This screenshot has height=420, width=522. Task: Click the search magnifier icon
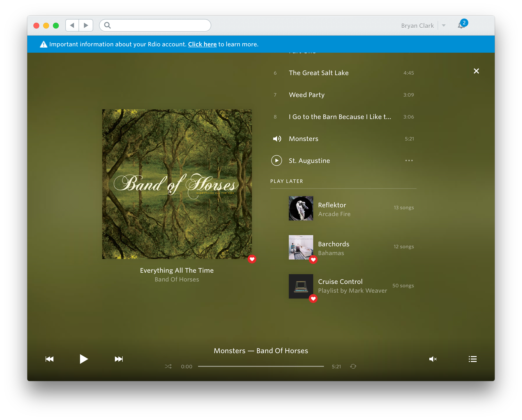pos(107,25)
